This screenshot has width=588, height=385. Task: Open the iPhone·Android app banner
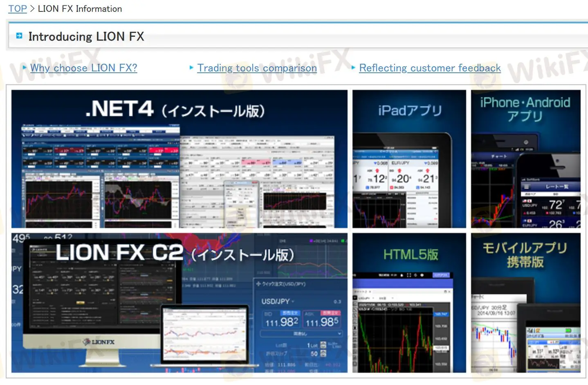point(526,159)
